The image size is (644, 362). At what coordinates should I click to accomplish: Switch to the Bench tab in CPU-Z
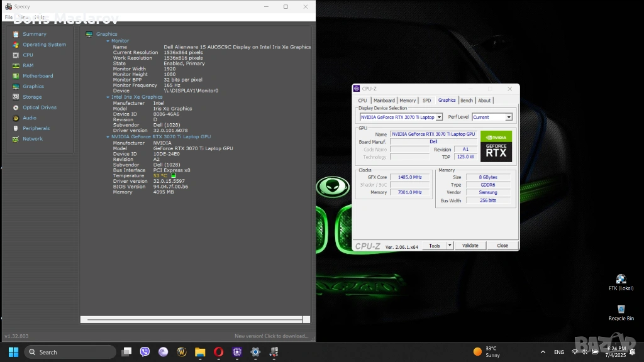point(467,101)
